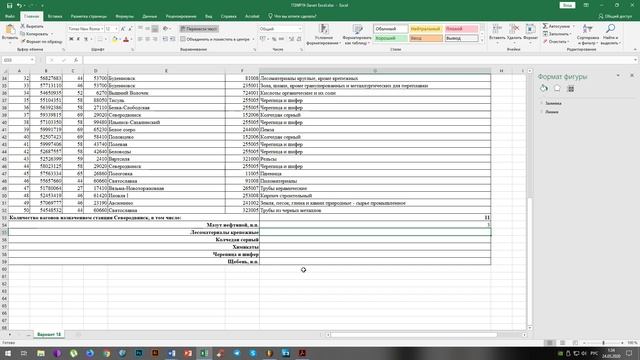Switch to Formulas (Формулы) tab
This screenshot has height=360, width=640.
point(124,16)
